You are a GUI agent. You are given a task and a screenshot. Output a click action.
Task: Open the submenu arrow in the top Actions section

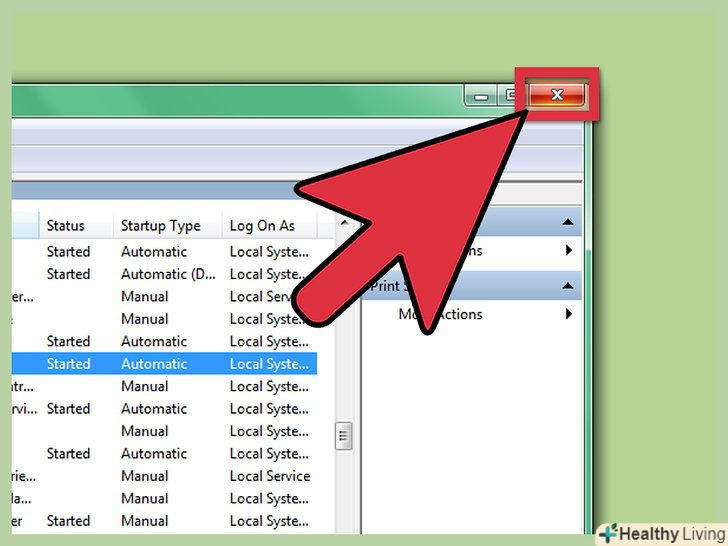pyautogui.click(x=569, y=251)
